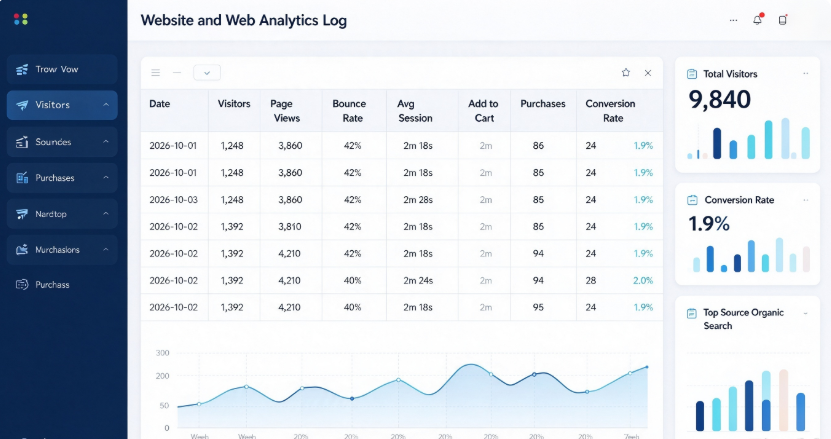Viewport: 831px width, 439px height.
Task: Click the Visitors paper plane icon
Action: tap(22, 105)
